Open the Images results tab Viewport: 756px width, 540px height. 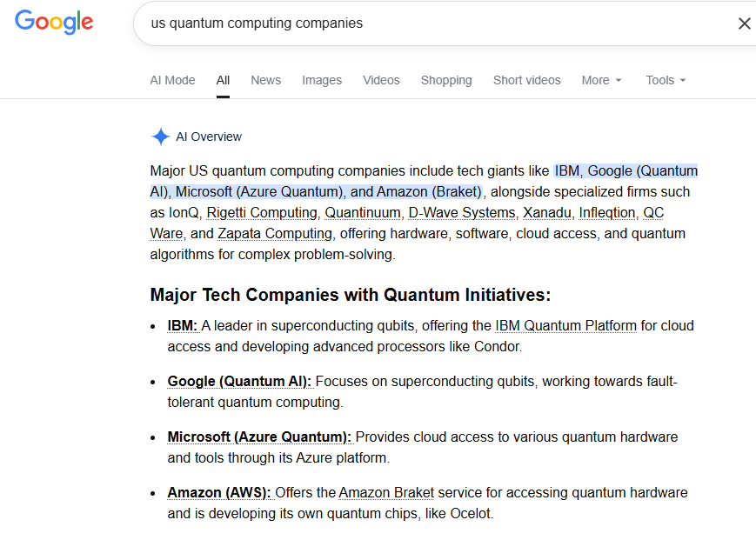(x=322, y=80)
